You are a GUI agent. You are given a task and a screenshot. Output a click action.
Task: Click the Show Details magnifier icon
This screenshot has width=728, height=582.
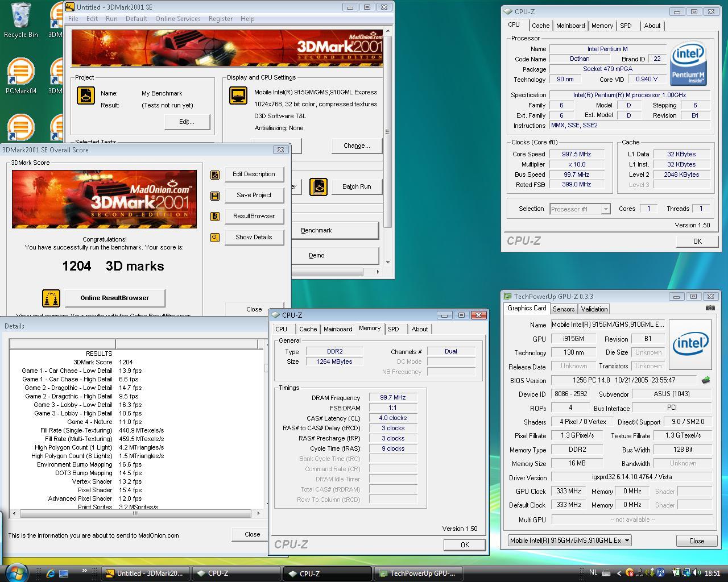(x=215, y=238)
